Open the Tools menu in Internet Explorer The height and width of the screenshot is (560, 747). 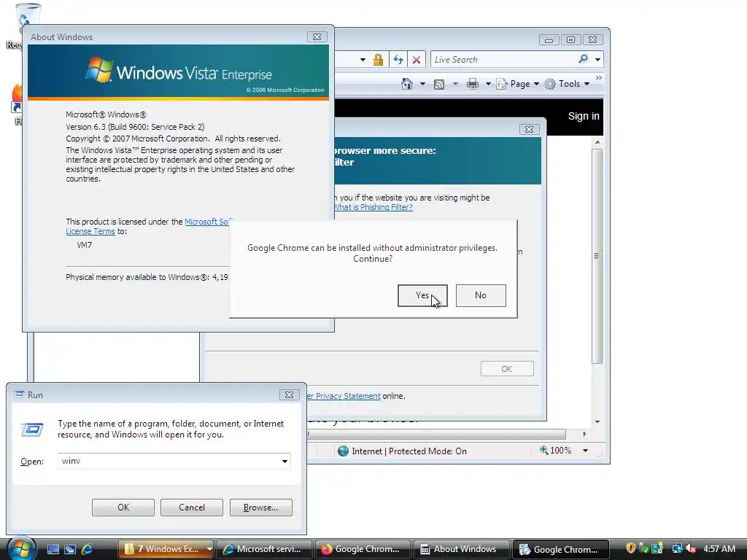[567, 84]
